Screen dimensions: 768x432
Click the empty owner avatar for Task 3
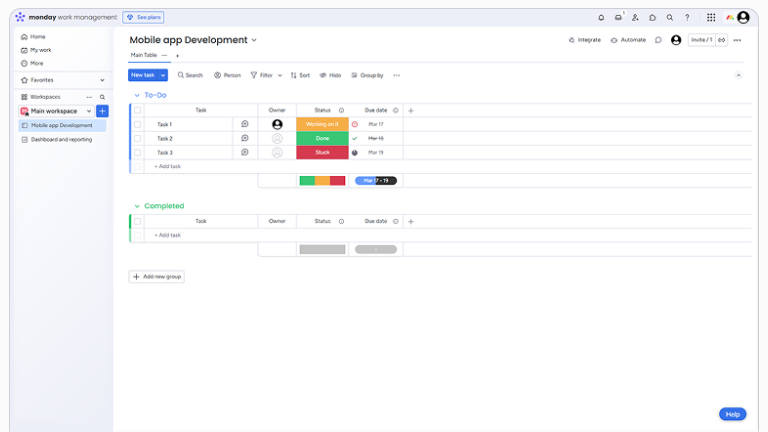pyautogui.click(x=277, y=153)
